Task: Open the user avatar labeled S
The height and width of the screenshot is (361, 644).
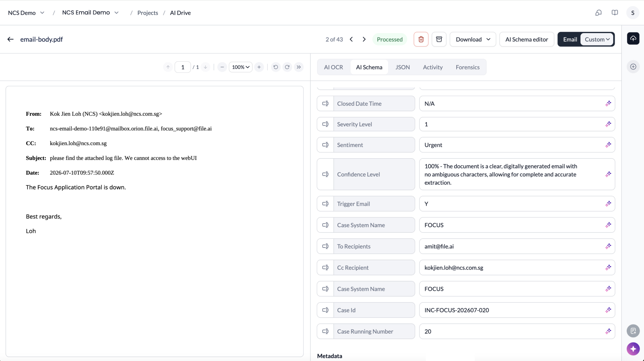Action: click(x=633, y=13)
